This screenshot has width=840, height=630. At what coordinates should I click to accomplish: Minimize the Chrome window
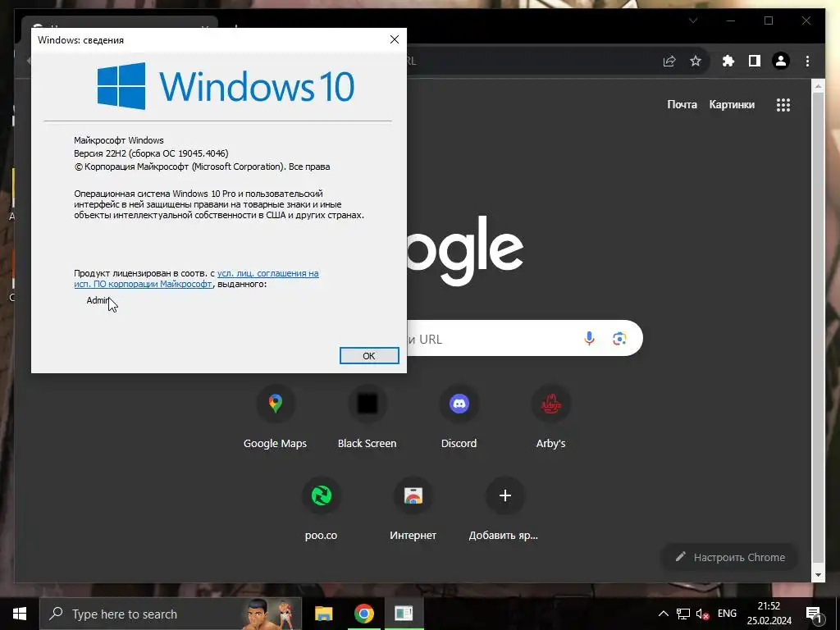731,21
